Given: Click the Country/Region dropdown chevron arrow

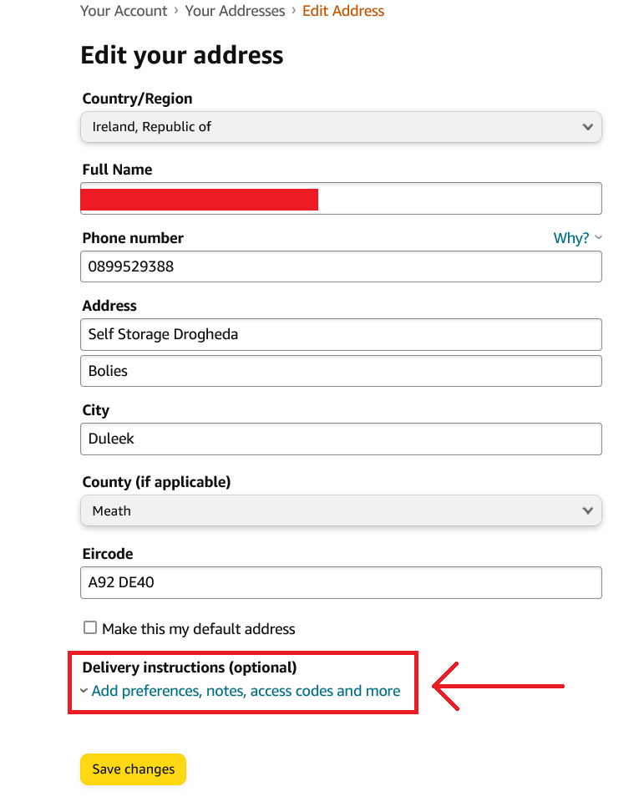Looking at the screenshot, I should click(x=587, y=127).
